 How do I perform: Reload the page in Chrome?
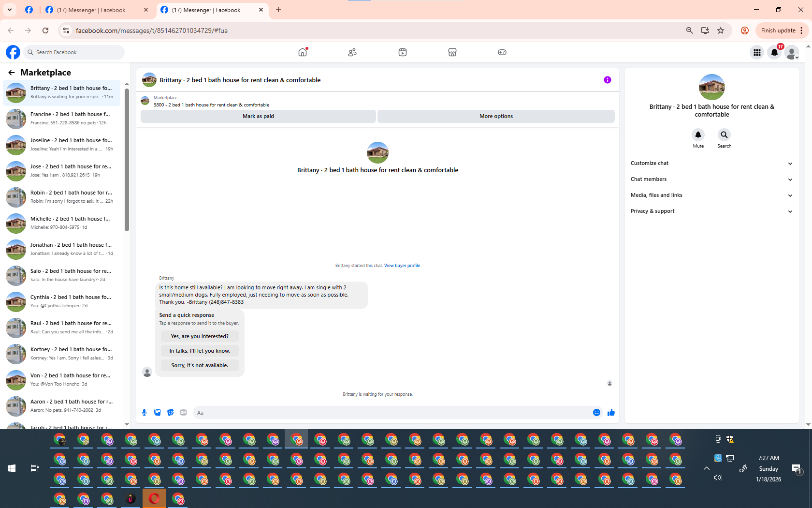coord(45,30)
